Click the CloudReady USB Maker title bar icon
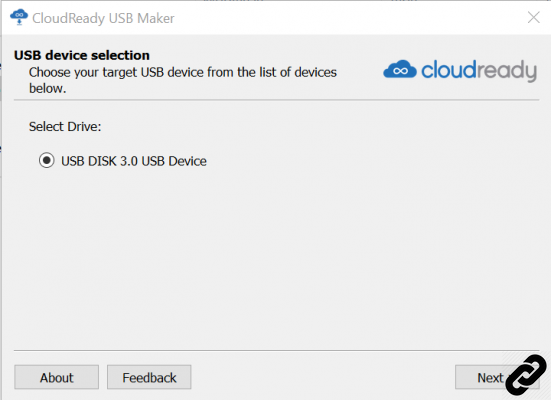 pos(19,17)
